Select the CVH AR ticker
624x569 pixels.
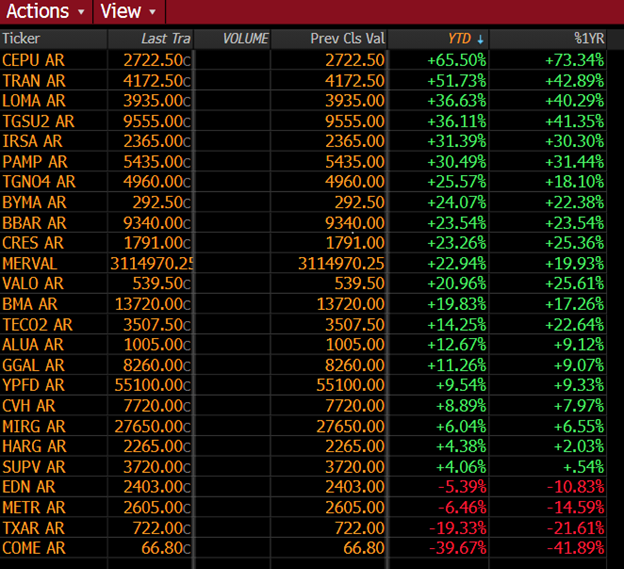click(29, 406)
